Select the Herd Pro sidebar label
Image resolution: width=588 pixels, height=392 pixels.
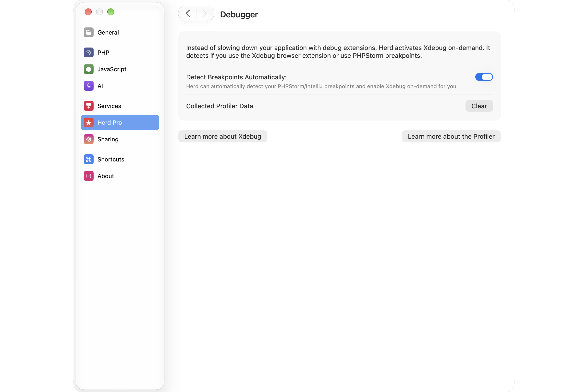110,123
